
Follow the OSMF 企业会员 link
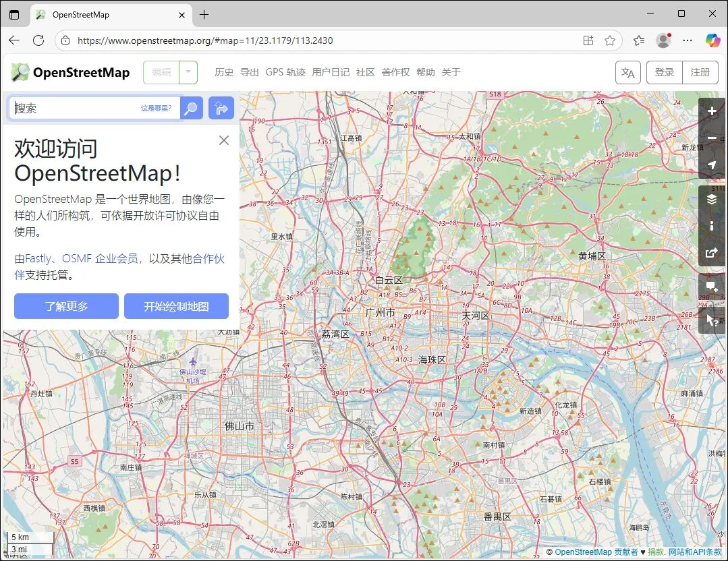click(x=100, y=258)
